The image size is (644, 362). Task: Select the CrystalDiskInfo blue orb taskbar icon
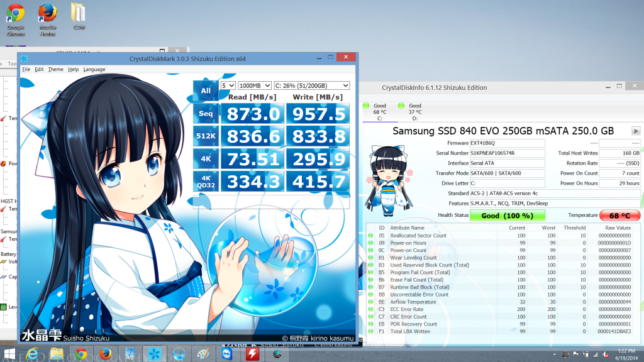pos(179,354)
